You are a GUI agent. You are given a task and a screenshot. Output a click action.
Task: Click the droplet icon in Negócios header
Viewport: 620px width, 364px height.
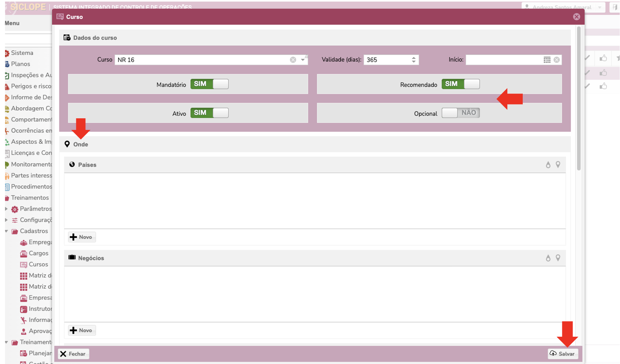pyautogui.click(x=548, y=258)
